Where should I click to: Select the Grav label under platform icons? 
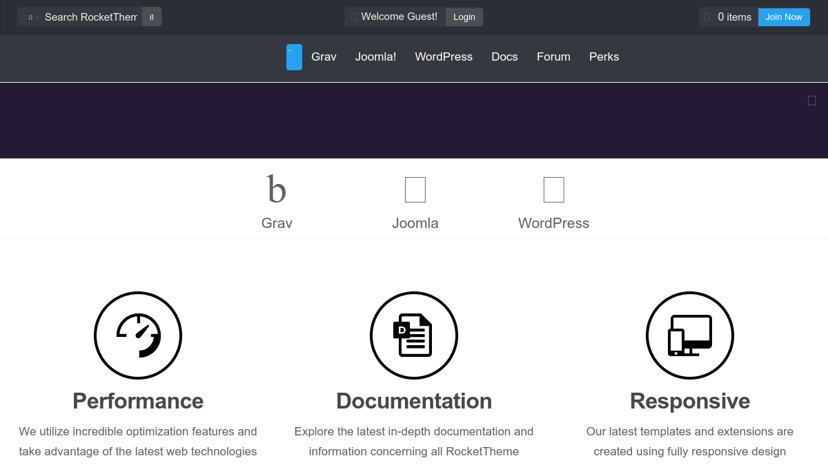[x=277, y=223]
